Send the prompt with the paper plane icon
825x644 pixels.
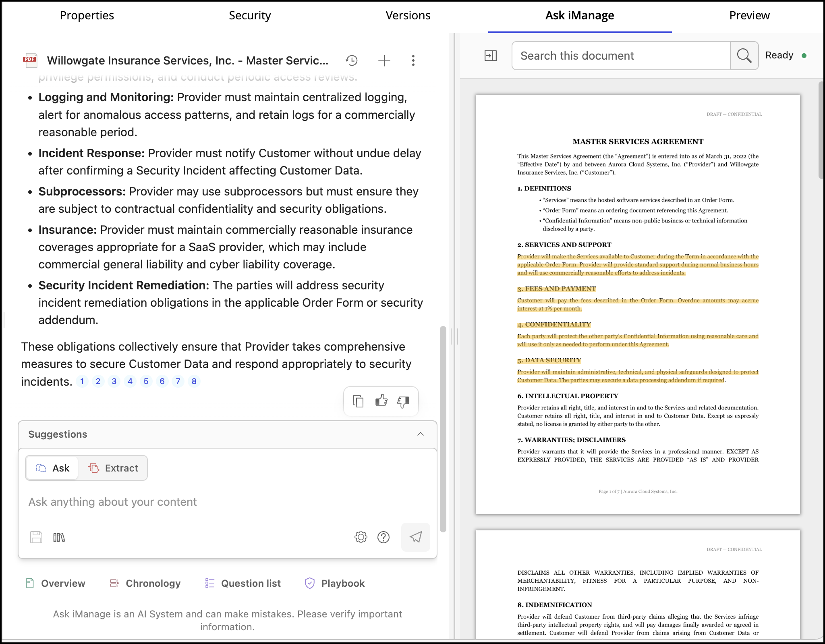[x=416, y=537]
